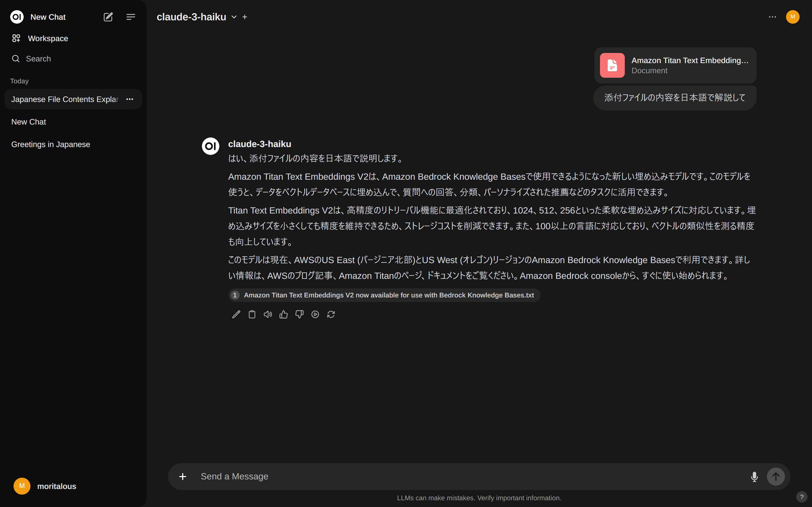Continue the response generation
The width and height of the screenshot is (812, 507).
point(315,314)
